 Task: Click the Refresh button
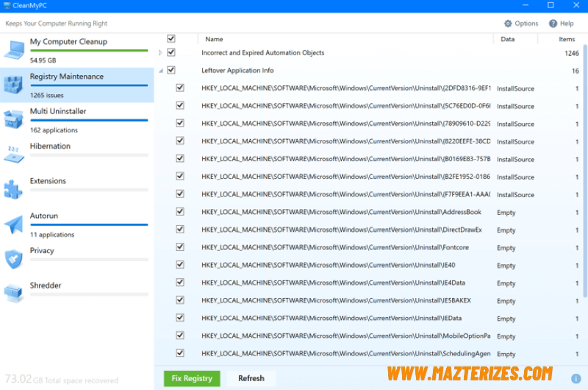[x=251, y=378]
